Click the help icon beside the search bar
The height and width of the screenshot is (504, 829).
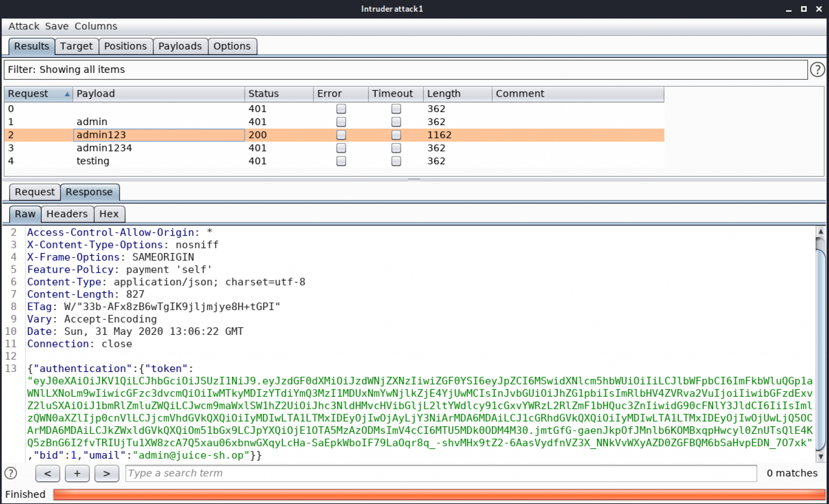[x=11, y=473]
